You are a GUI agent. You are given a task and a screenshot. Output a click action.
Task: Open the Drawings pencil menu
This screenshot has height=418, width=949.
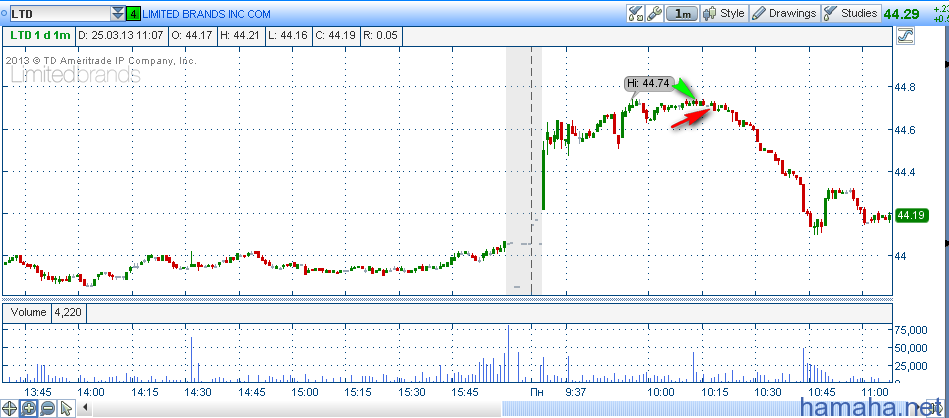click(x=785, y=13)
